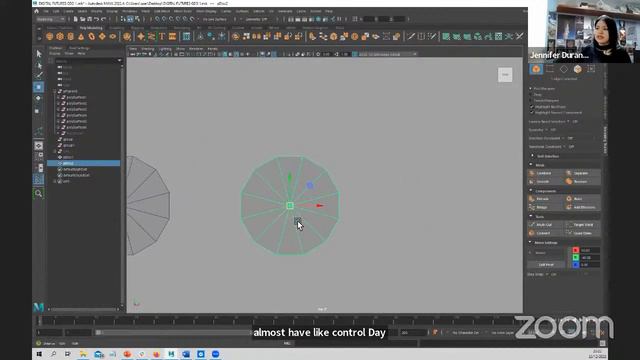Image resolution: width=640 pixels, height=360 pixels.
Task: Click the polygon sphere shelf icon
Action: coord(49,37)
